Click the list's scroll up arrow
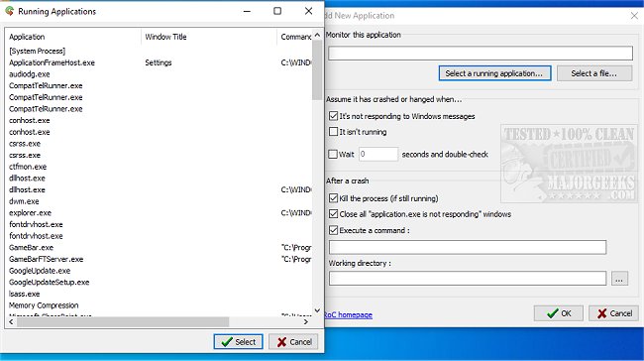 pyautogui.click(x=317, y=35)
